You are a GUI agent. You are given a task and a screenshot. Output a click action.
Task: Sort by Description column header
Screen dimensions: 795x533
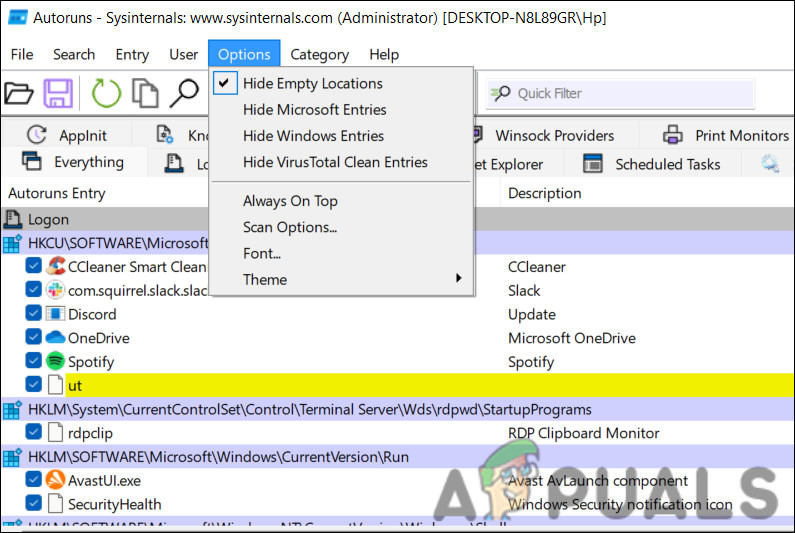pos(545,193)
